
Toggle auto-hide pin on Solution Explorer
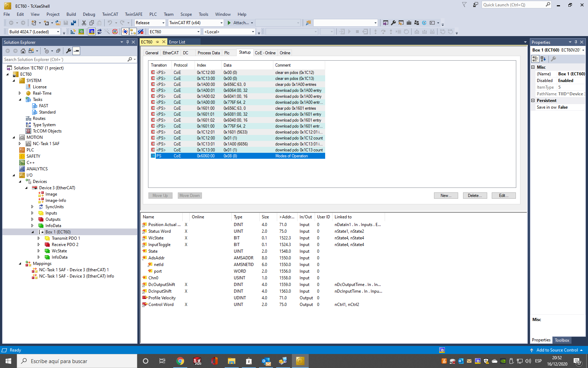pyautogui.click(x=127, y=42)
